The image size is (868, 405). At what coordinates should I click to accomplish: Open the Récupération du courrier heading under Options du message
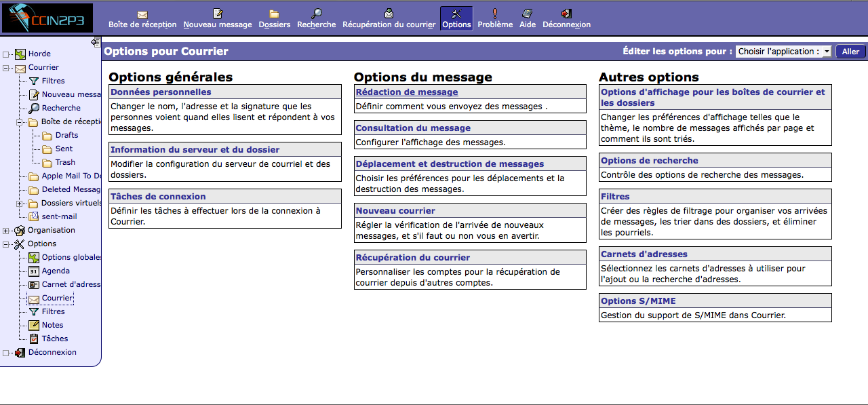[413, 258]
